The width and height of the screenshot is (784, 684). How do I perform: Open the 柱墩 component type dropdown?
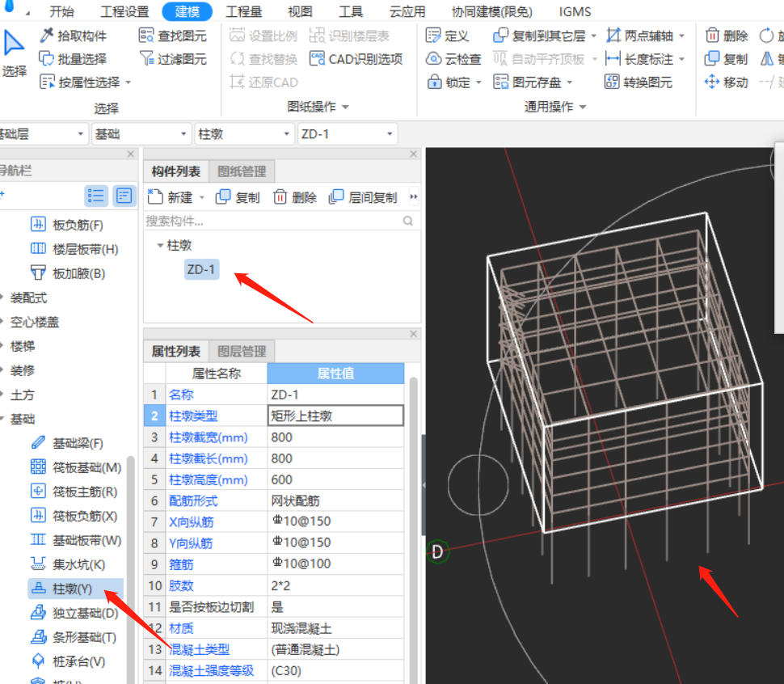243,134
